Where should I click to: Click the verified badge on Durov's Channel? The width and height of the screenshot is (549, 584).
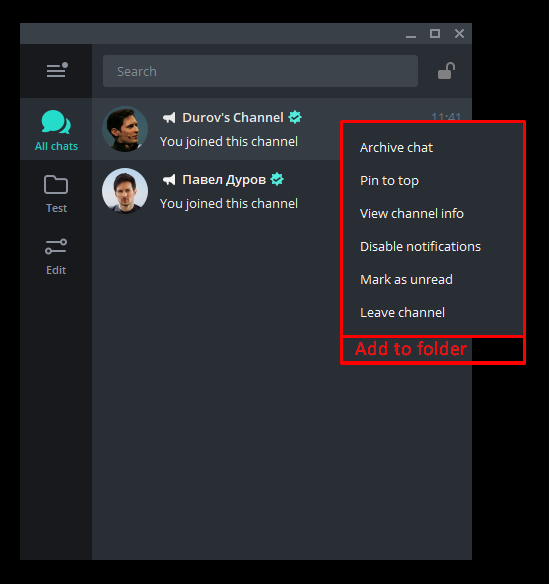pyautogui.click(x=295, y=117)
